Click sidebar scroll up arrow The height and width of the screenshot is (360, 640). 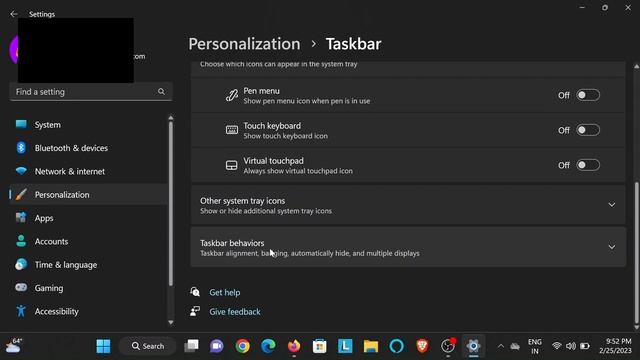(x=171, y=118)
